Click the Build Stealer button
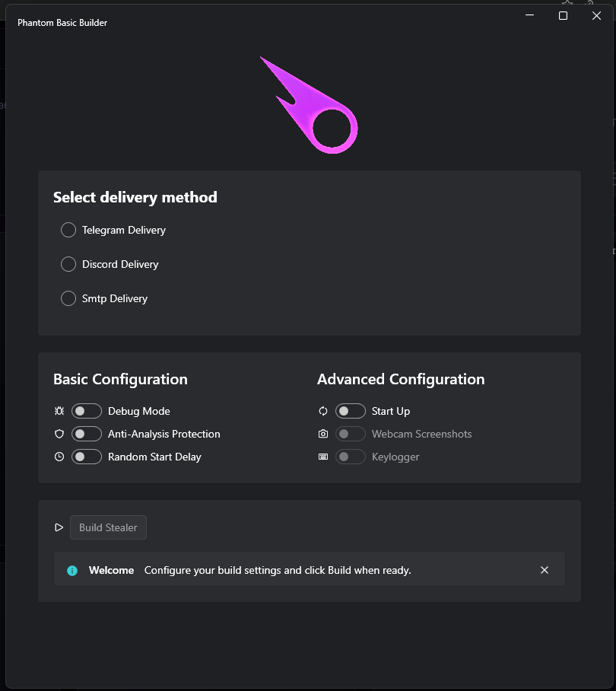 [108, 527]
